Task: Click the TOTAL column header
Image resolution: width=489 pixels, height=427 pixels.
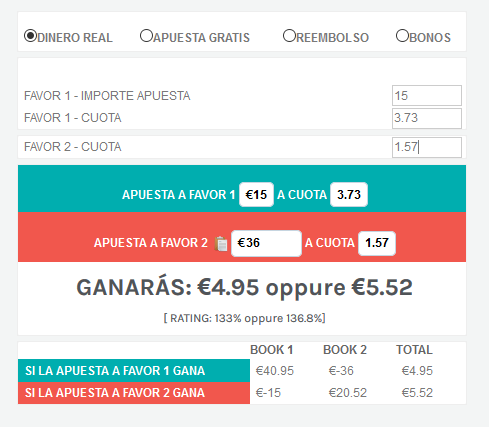Action: [414, 350]
